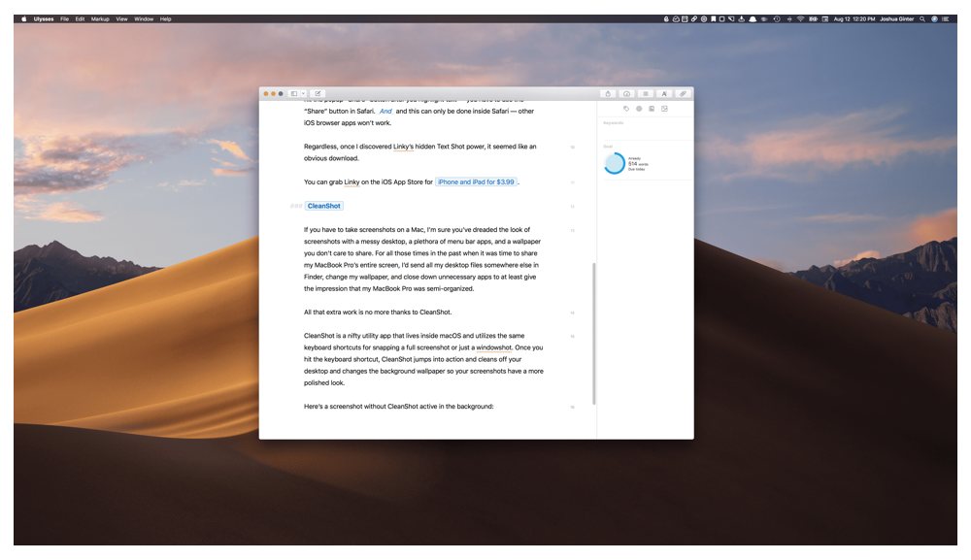Click the italic 'And' annotation
Image resolution: width=971 pixels, height=560 pixels.
coord(385,111)
